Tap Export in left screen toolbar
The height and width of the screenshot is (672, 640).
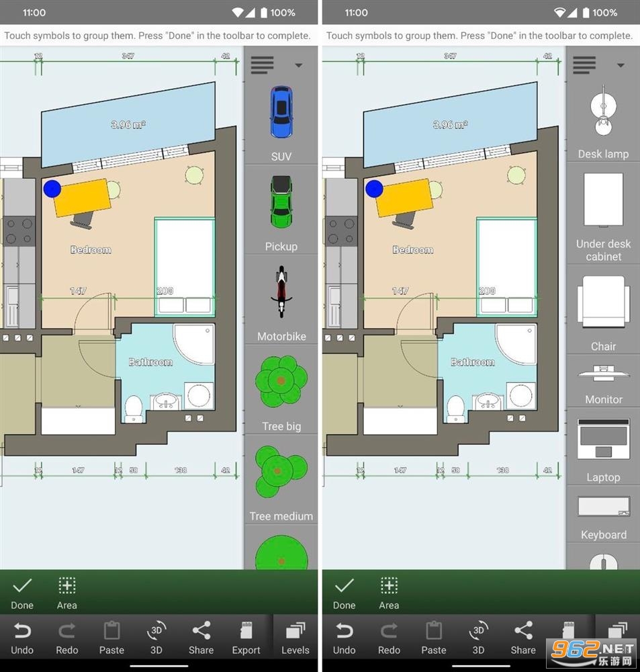[x=246, y=638]
